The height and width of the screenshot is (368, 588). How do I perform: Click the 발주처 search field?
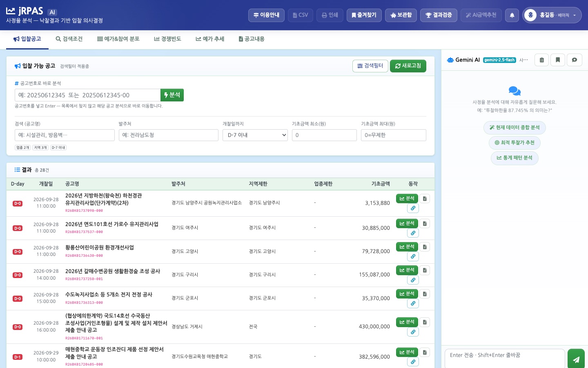tap(168, 135)
